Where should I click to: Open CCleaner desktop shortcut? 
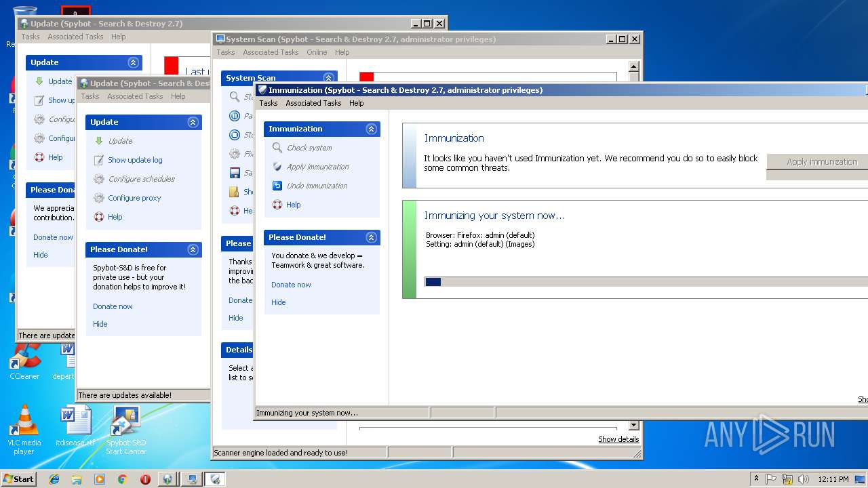click(x=24, y=361)
